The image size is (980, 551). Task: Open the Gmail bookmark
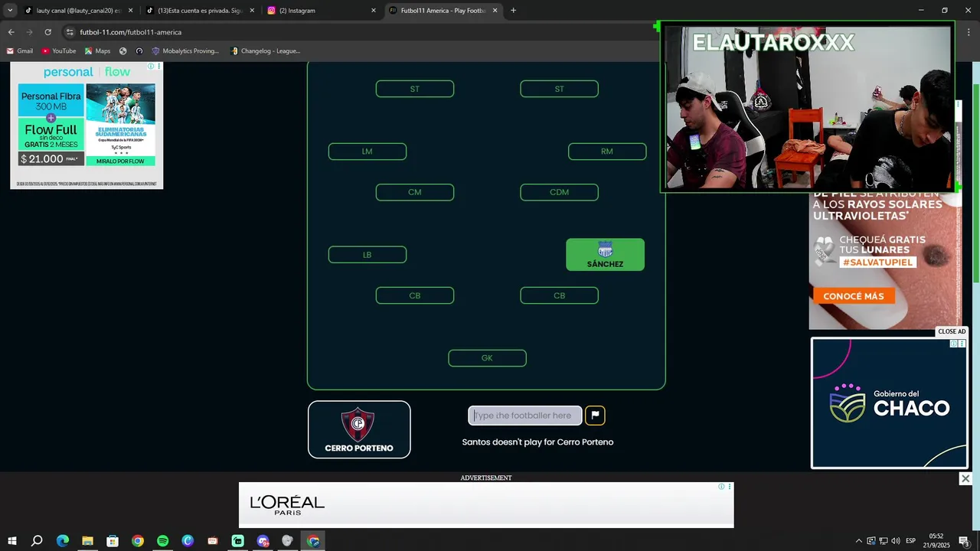pyautogui.click(x=20, y=51)
